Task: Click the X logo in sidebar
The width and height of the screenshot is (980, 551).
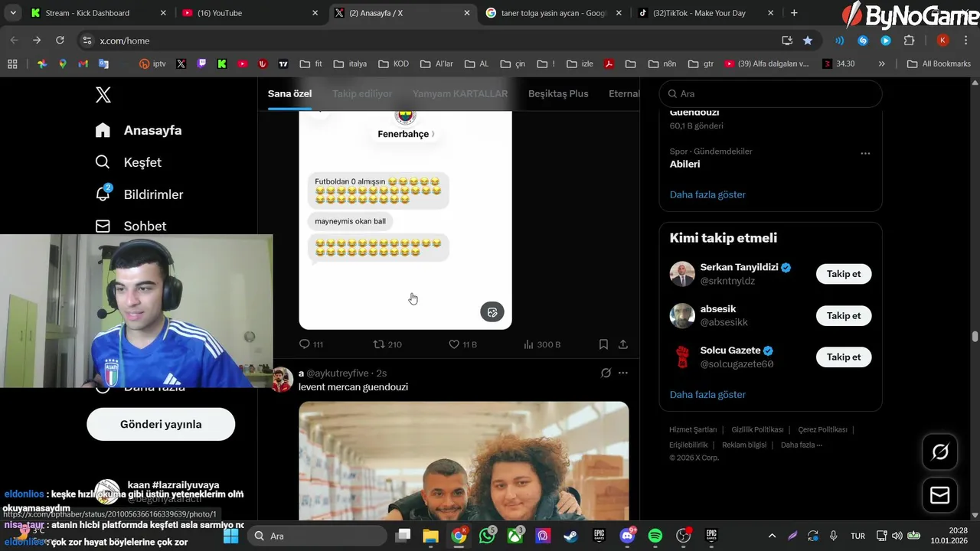Action: (103, 95)
